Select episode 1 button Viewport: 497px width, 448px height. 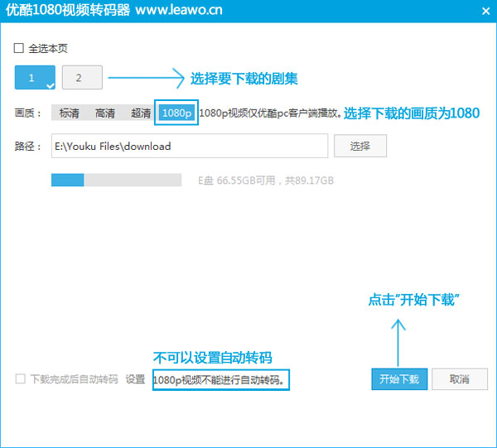[x=35, y=78]
